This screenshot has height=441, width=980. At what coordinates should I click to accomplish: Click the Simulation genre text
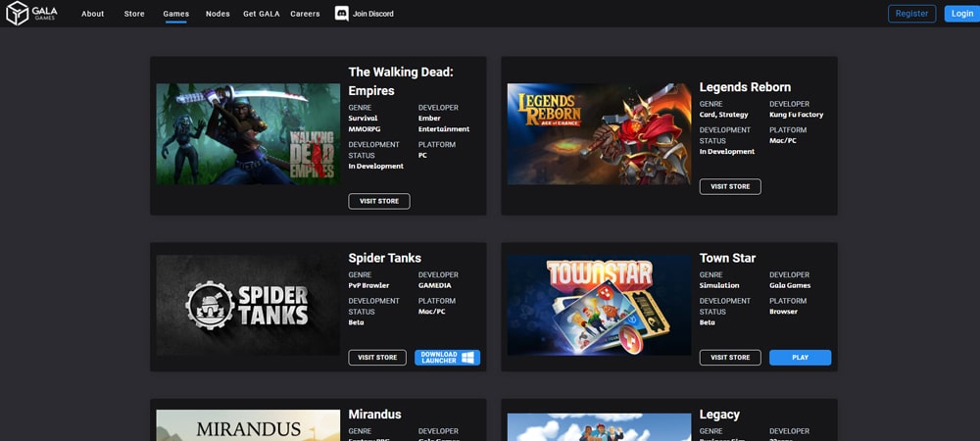719,285
